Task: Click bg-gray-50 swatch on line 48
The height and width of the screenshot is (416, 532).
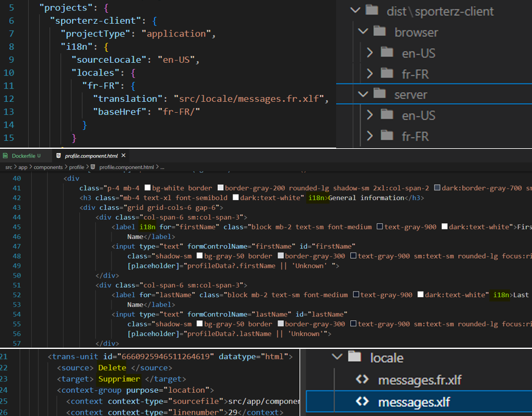Action: [x=199, y=256]
